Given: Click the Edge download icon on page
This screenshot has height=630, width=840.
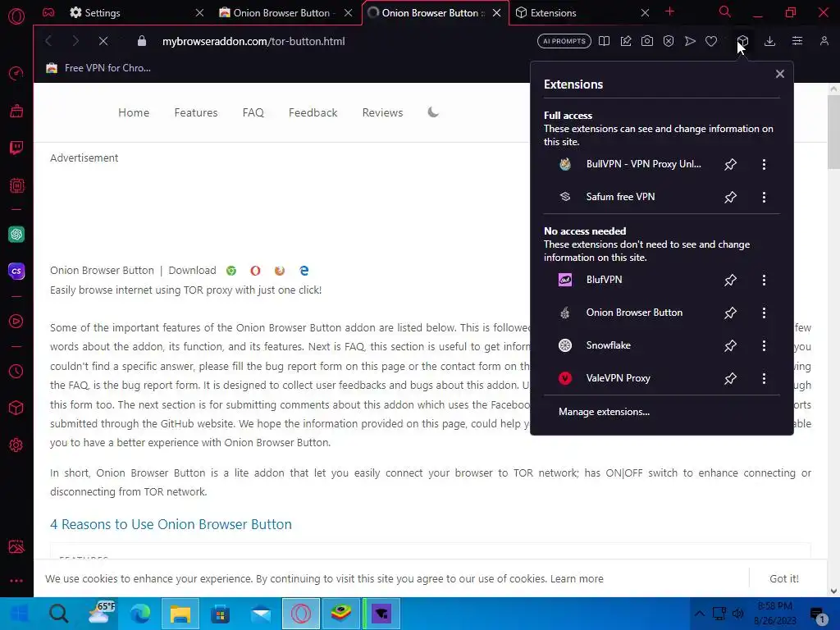Looking at the screenshot, I should 304,271.
